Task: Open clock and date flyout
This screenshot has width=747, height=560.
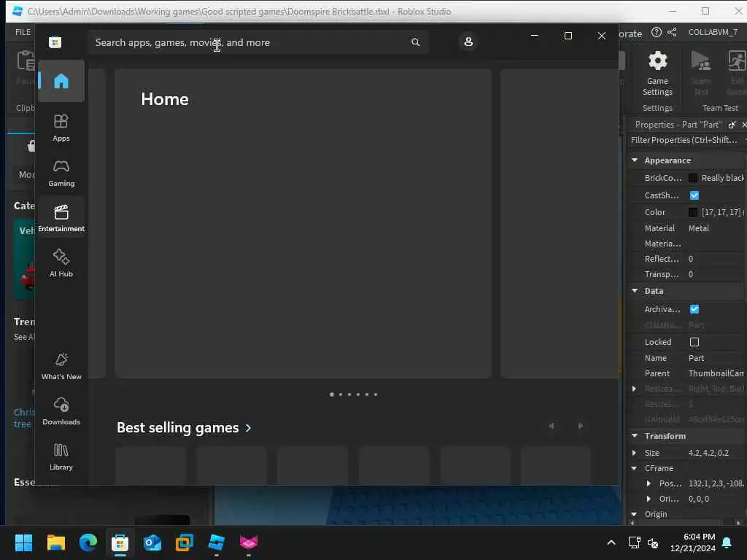Action: tap(693, 542)
